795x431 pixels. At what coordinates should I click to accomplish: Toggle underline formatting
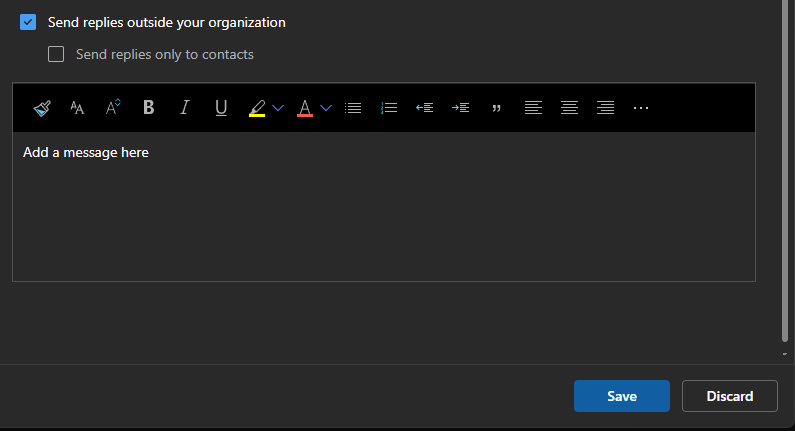[221, 108]
